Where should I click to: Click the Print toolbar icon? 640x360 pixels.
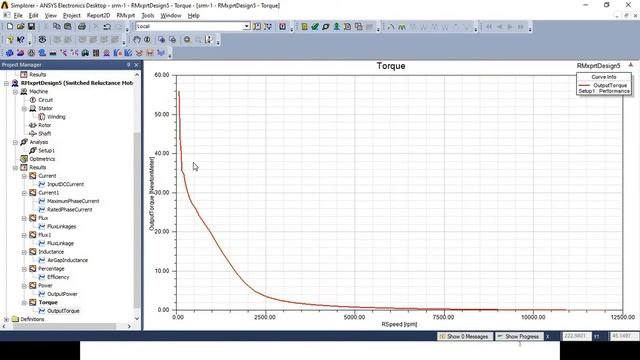pyautogui.click(x=82, y=27)
